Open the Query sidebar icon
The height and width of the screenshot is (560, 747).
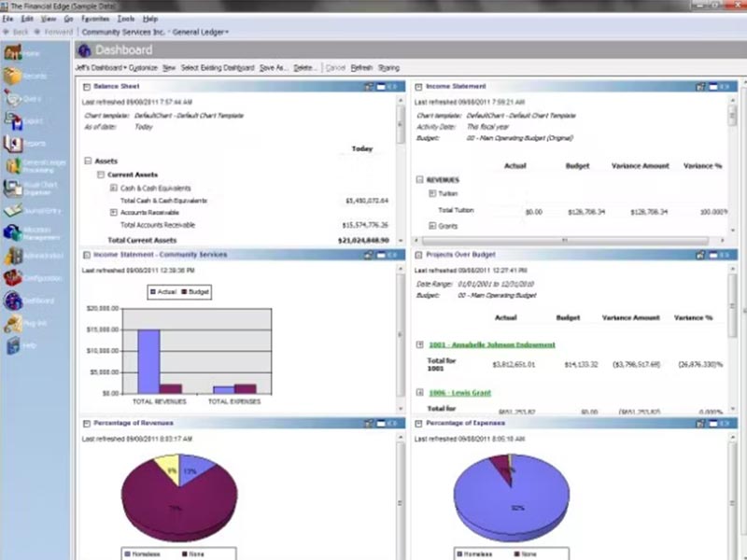point(15,99)
